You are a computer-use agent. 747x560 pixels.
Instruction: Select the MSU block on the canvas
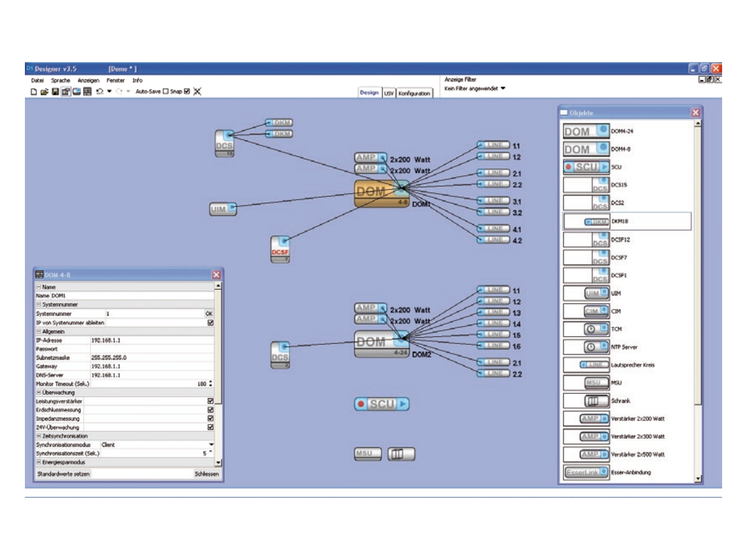click(369, 454)
